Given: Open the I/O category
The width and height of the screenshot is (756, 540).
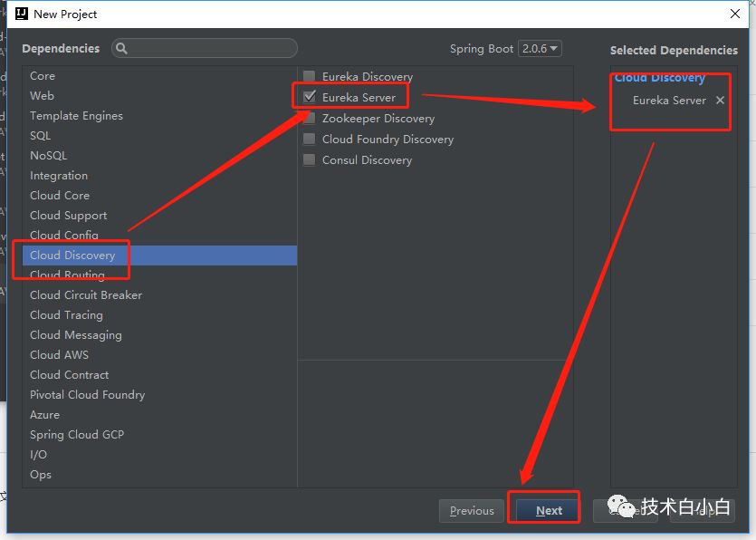Looking at the screenshot, I should 159,455.
